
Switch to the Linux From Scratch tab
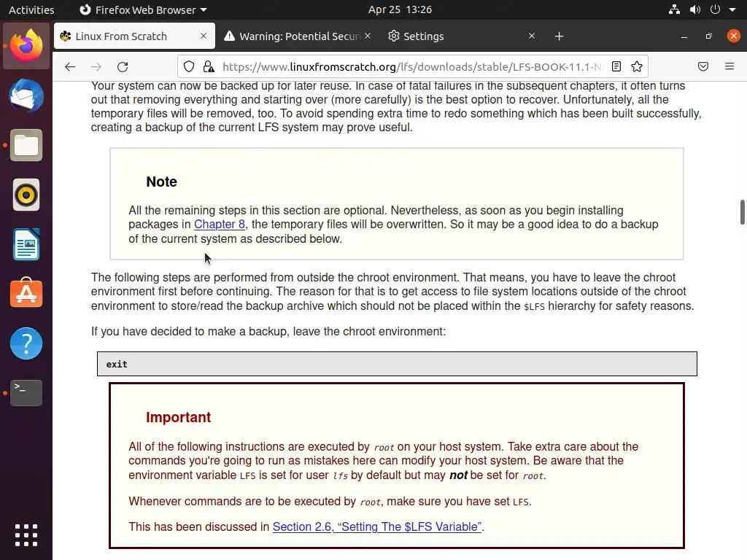[134, 36]
